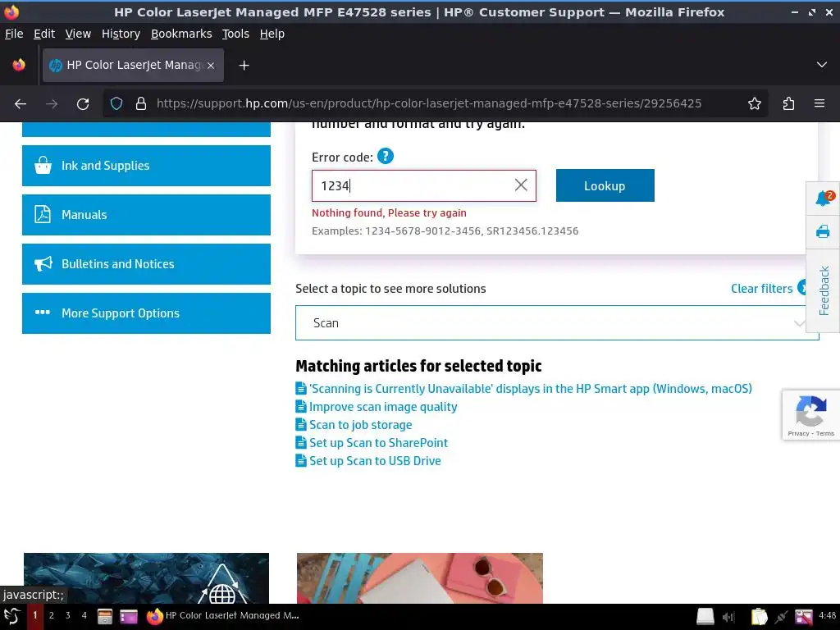Click the reCAPTCHA Terms link

(x=825, y=433)
